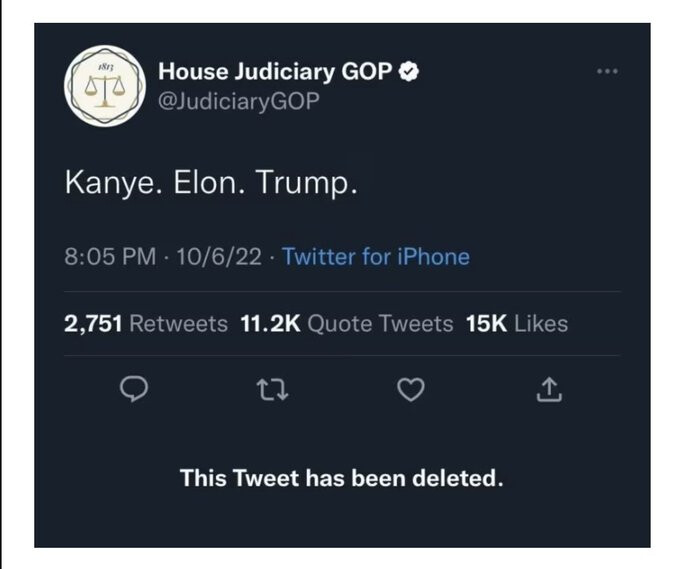The height and width of the screenshot is (569, 680).
Task: Click the This Tweet has been deleted notice
Action: [342, 478]
